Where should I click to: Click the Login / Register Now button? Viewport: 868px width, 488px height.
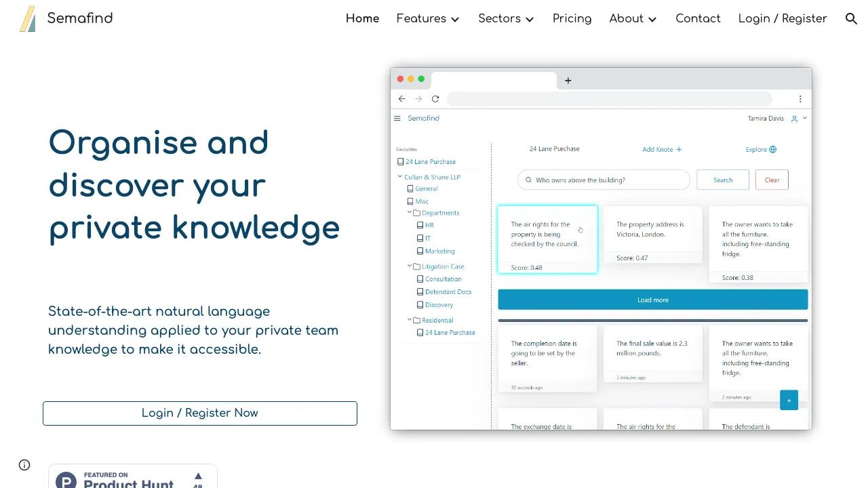[200, 413]
